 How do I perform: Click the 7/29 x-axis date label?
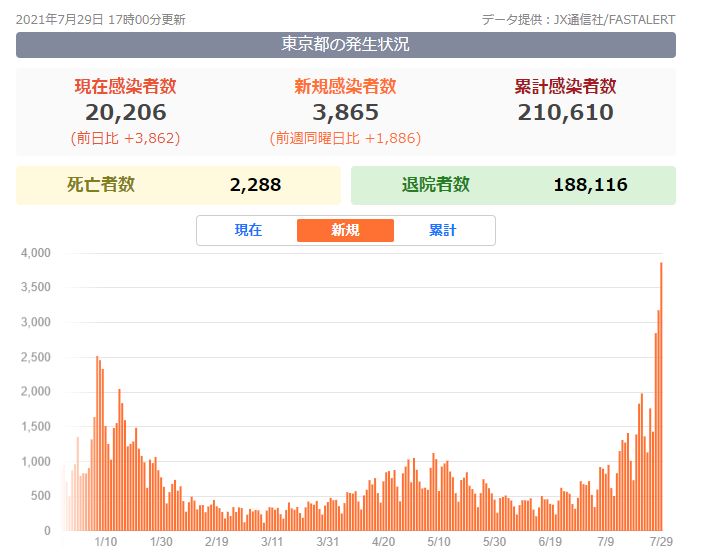pyautogui.click(x=661, y=541)
